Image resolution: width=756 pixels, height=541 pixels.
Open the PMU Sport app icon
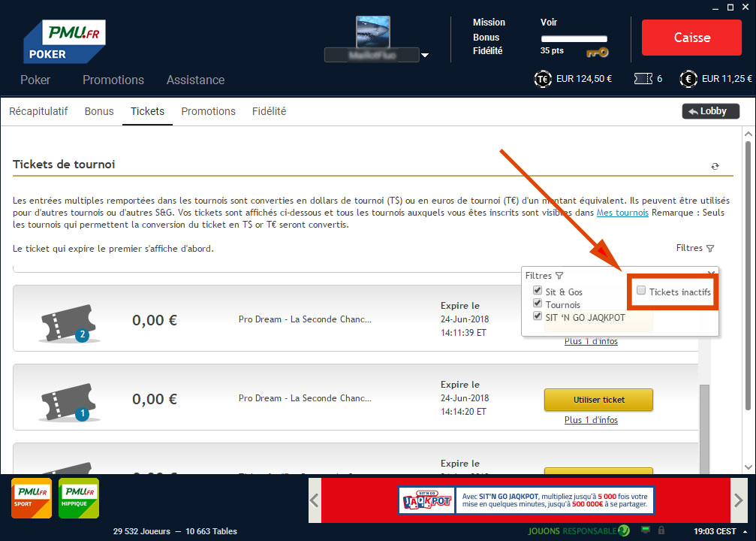(x=32, y=498)
